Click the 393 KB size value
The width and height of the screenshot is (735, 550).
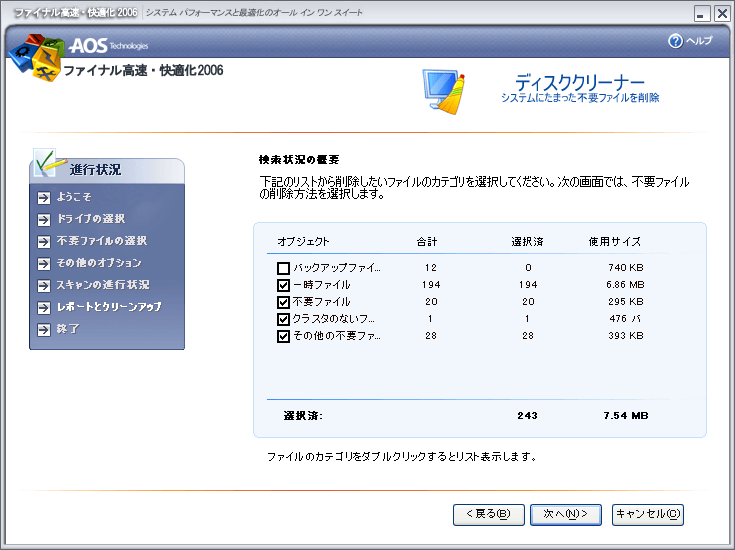[x=626, y=336]
